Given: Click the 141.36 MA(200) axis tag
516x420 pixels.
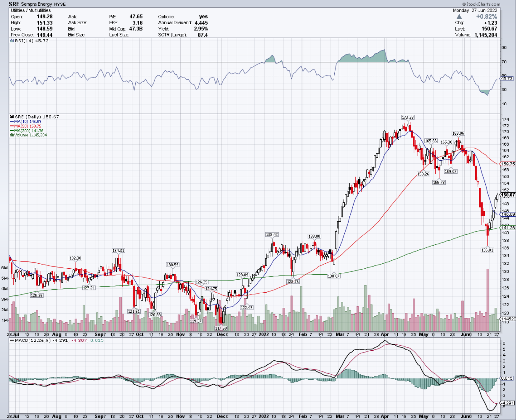Looking at the screenshot, I should pos(508,228).
